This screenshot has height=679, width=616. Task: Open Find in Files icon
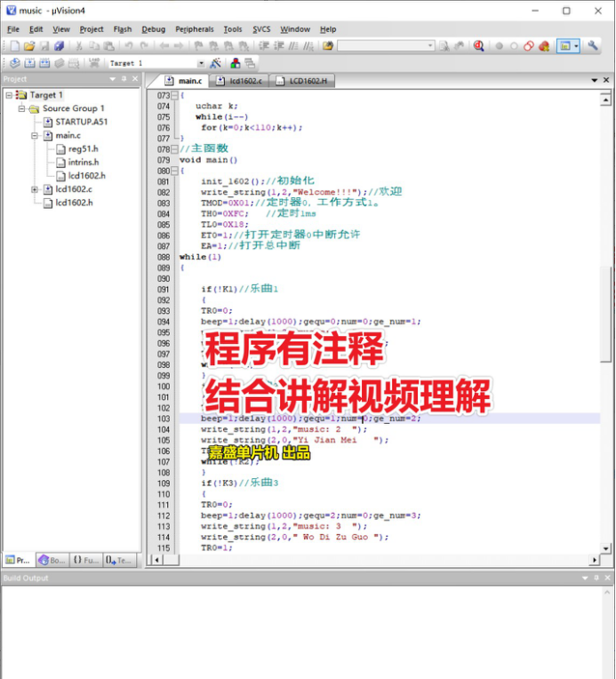[x=328, y=46]
